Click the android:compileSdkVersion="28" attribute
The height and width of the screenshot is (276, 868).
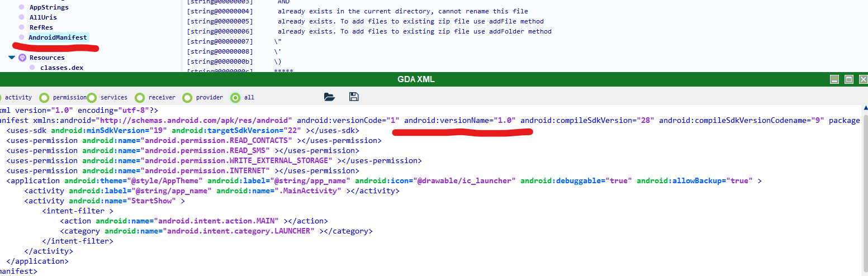coord(587,120)
